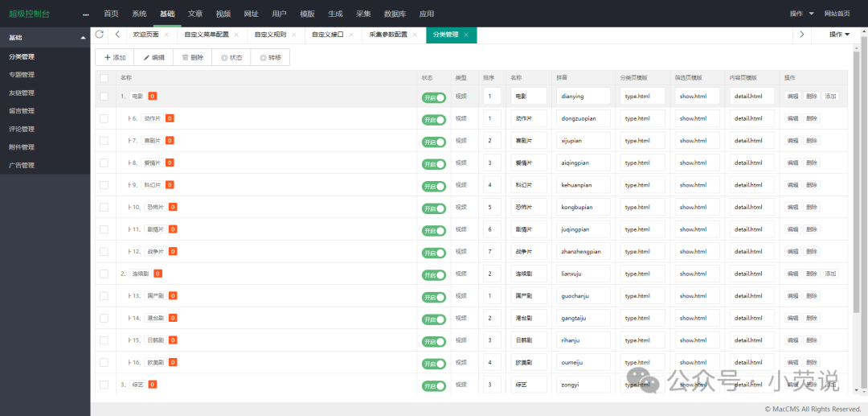This screenshot has height=416, width=868.
Task: Click 编辑 in the 港台剧 row's actions
Action: click(x=792, y=318)
